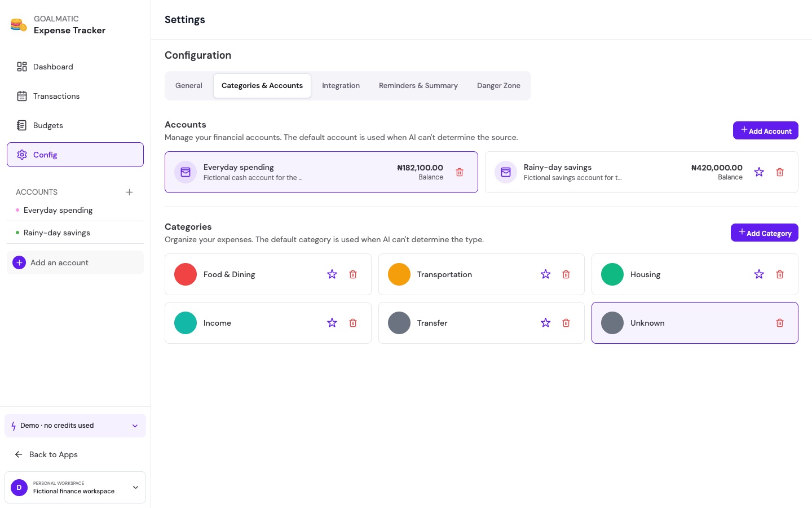Delete the Income category
Screen dimensions: 812x508
coord(353,323)
